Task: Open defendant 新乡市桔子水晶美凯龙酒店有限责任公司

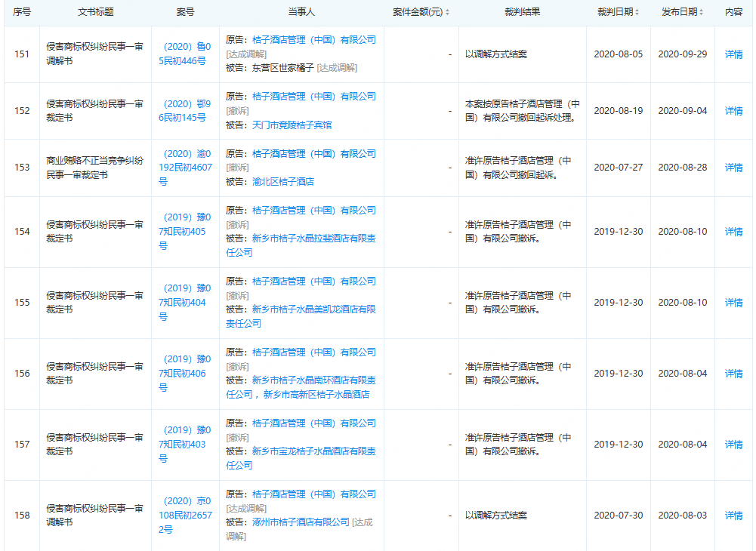Action: [301, 316]
